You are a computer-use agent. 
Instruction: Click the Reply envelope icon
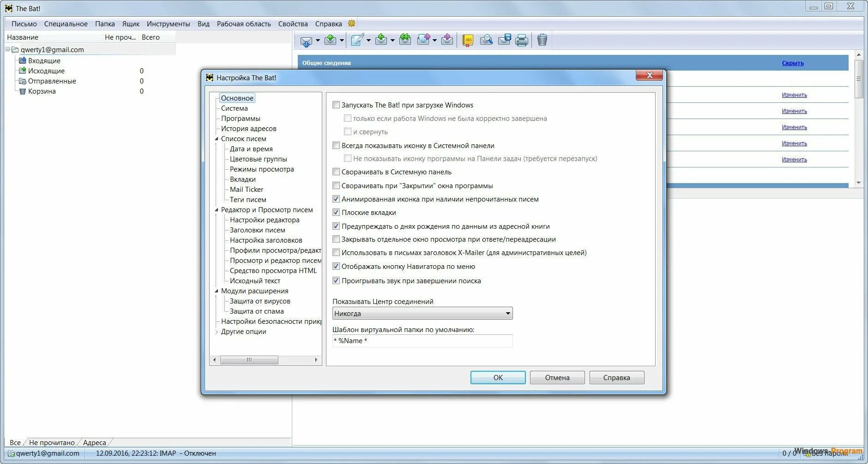point(381,40)
